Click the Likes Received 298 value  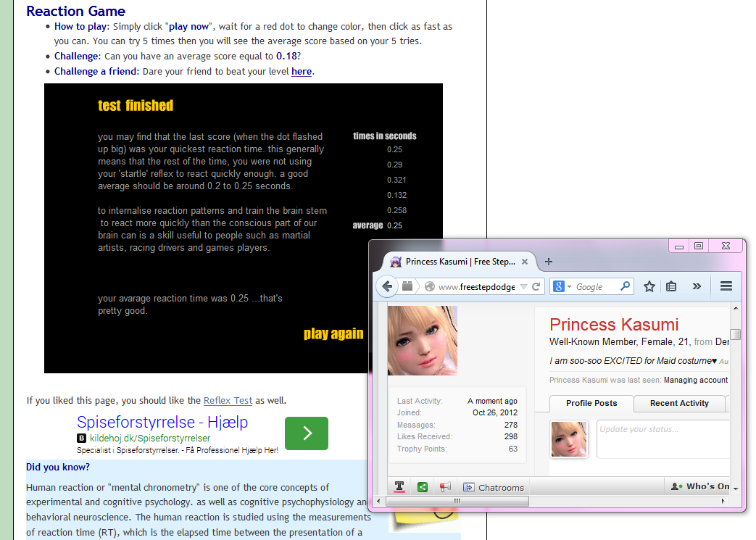pos(510,436)
